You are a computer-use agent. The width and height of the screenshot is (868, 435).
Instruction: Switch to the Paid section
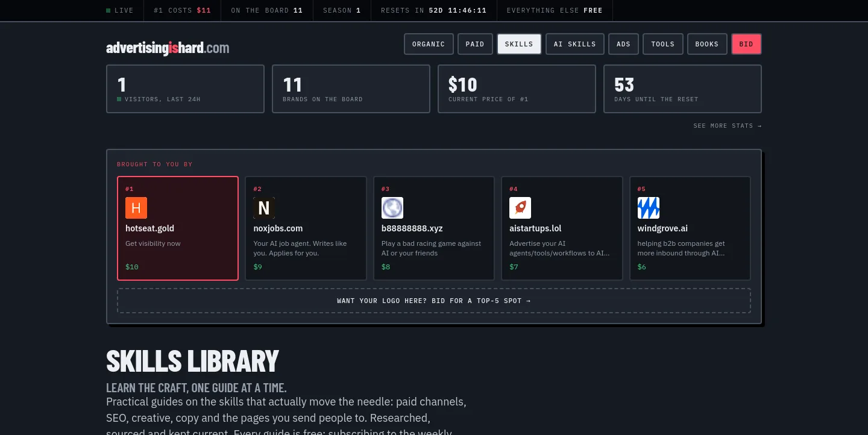(475, 44)
